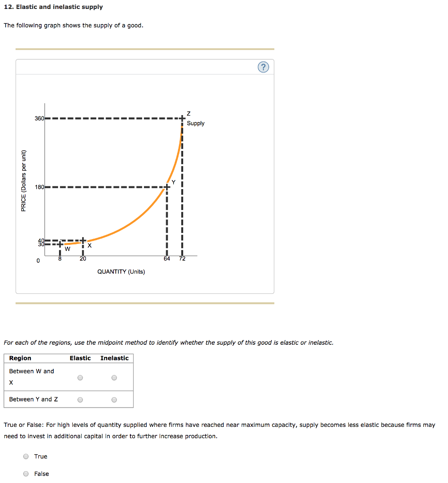Click the Supply label next to point Z

coord(195,123)
